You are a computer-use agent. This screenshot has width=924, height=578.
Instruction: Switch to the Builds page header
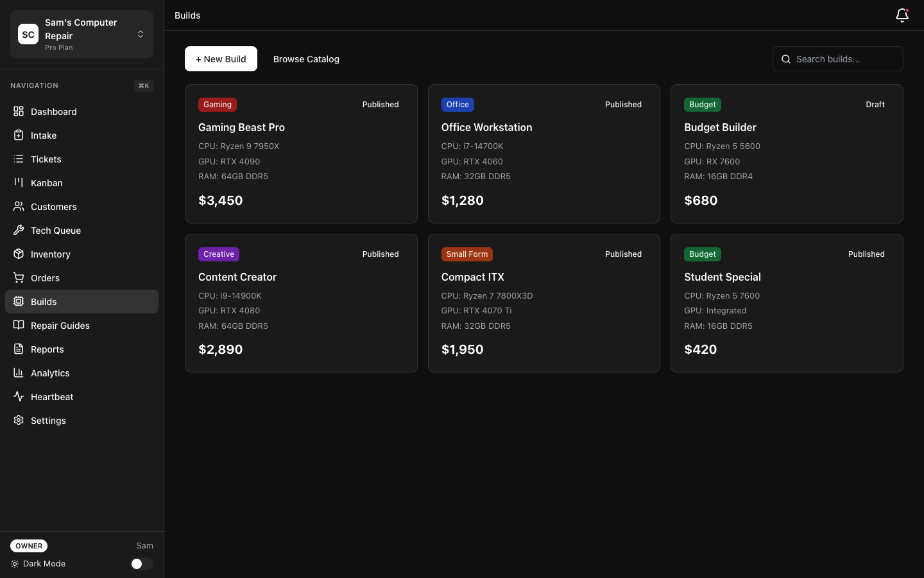pos(187,15)
